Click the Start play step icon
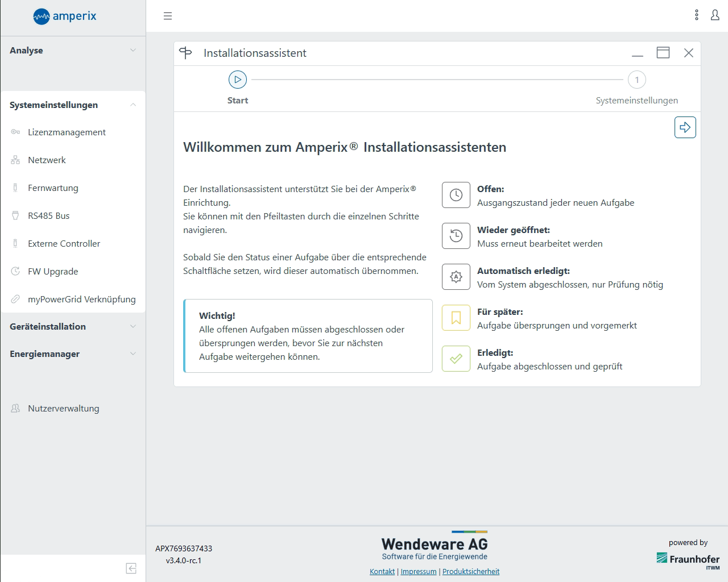The height and width of the screenshot is (582, 728). (x=238, y=80)
